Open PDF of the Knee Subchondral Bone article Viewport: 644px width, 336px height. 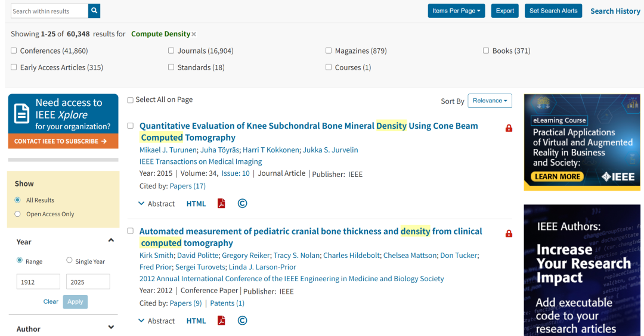point(221,204)
